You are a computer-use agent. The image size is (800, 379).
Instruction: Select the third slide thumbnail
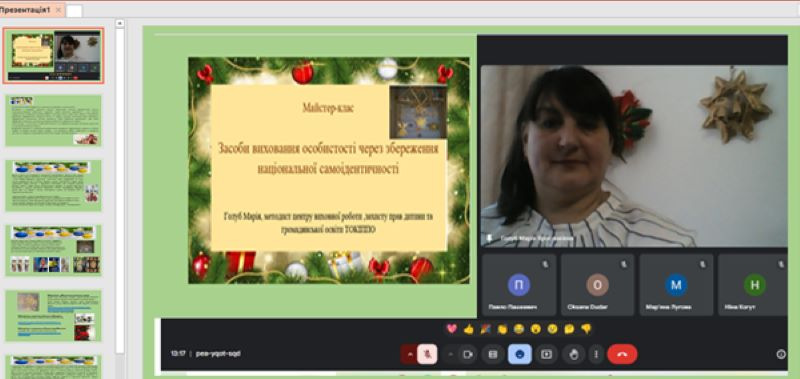(x=53, y=185)
